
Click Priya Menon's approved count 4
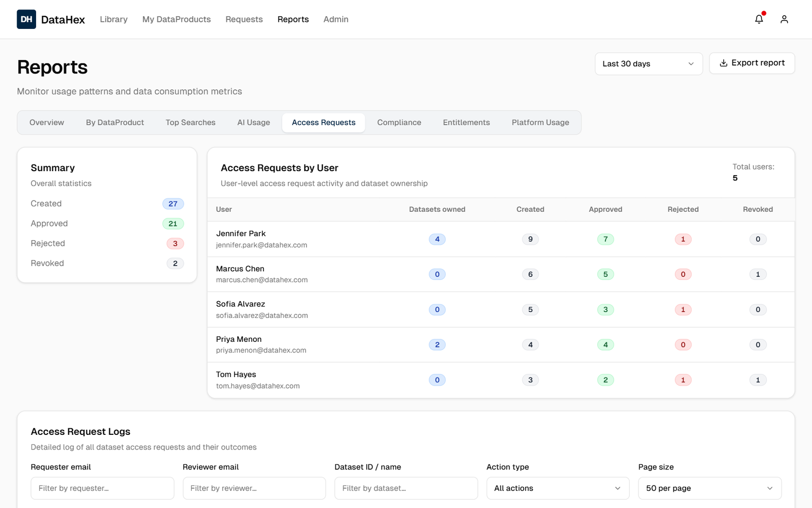(605, 345)
